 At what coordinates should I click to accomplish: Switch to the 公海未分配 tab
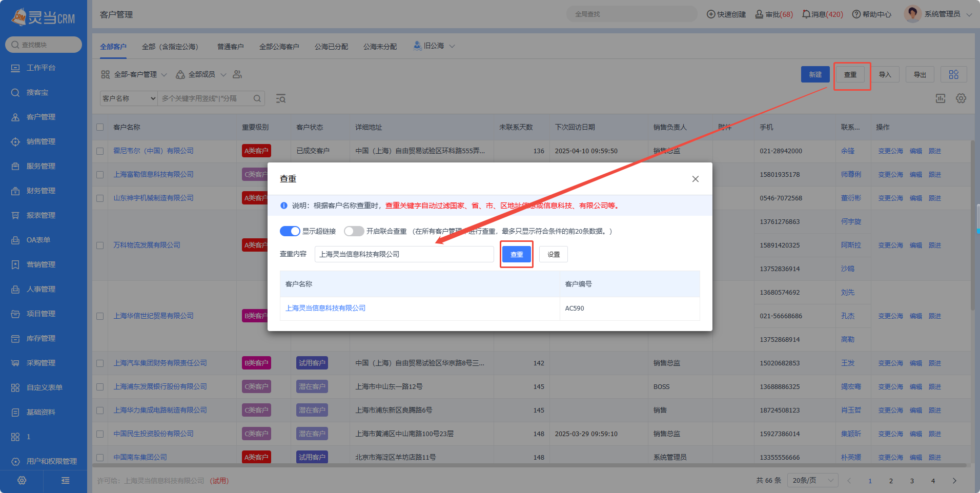tap(380, 47)
